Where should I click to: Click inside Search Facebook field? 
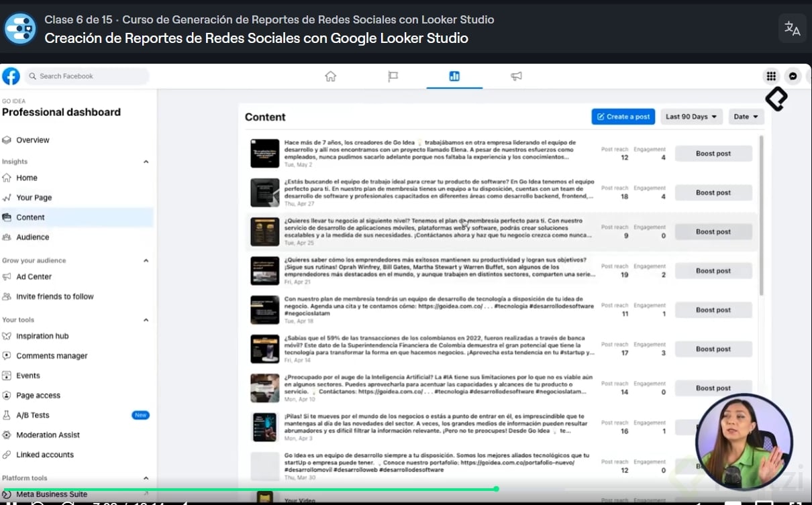click(87, 76)
